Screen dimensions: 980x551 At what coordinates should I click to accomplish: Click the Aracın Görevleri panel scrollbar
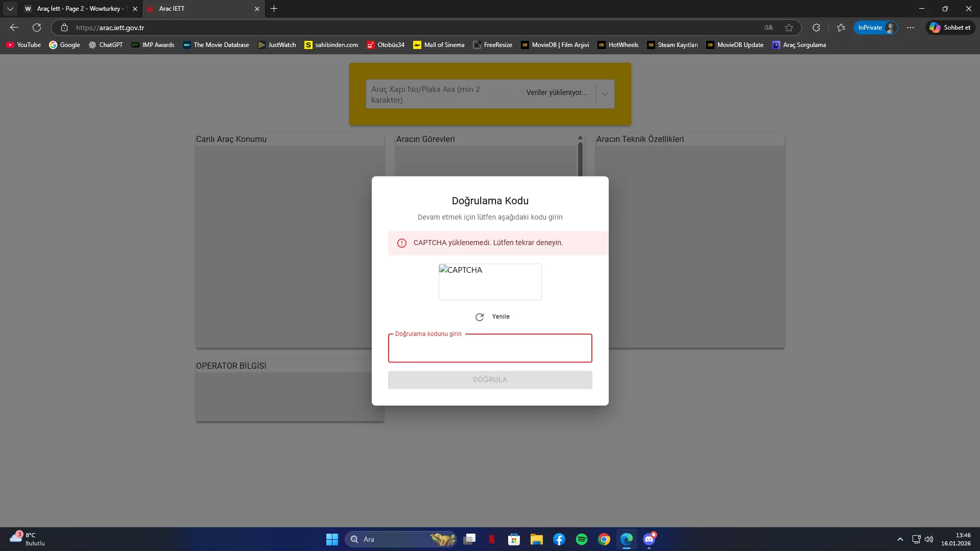580,158
